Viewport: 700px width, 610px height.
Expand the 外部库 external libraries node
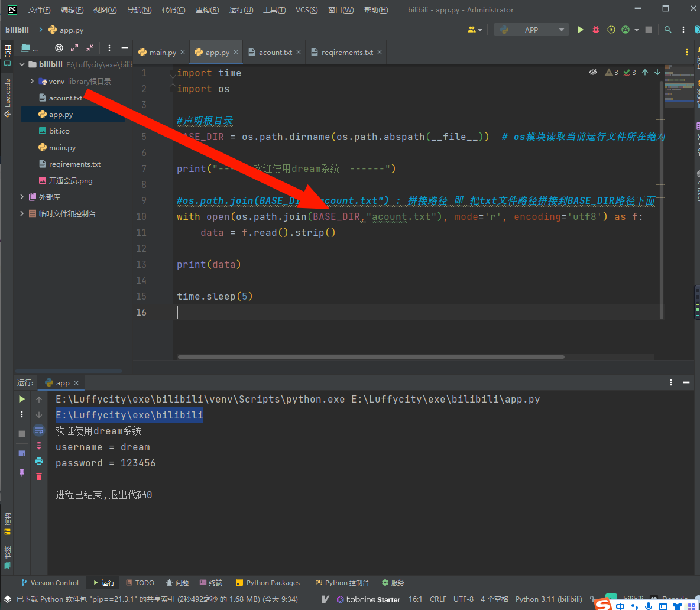22,197
